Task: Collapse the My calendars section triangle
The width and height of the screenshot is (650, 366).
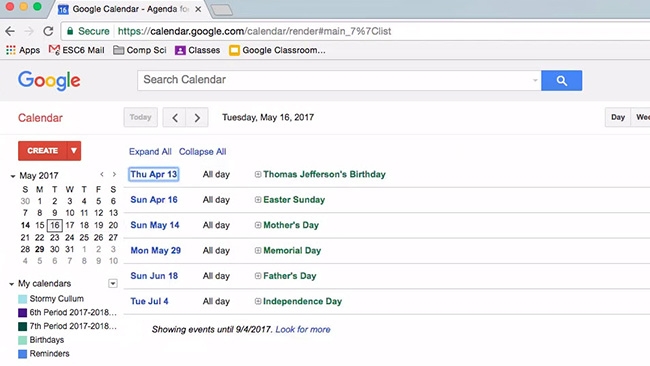Action: [12, 284]
